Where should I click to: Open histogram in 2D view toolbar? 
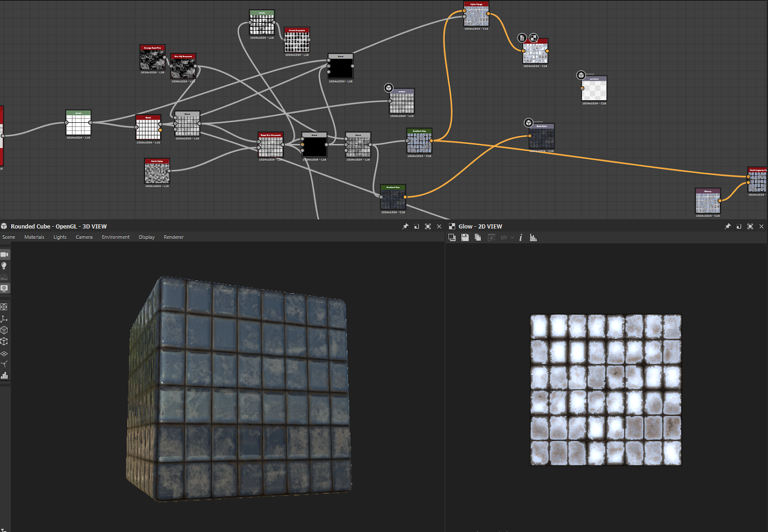[x=533, y=237]
